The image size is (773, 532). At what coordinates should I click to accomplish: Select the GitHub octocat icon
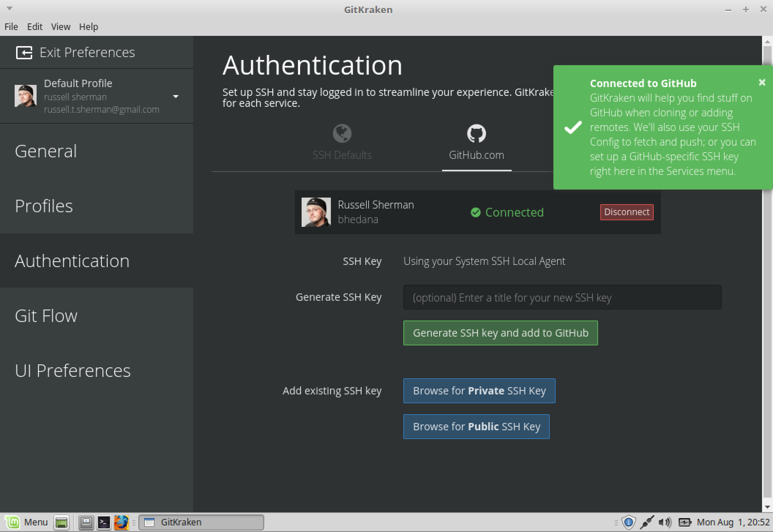[476, 134]
